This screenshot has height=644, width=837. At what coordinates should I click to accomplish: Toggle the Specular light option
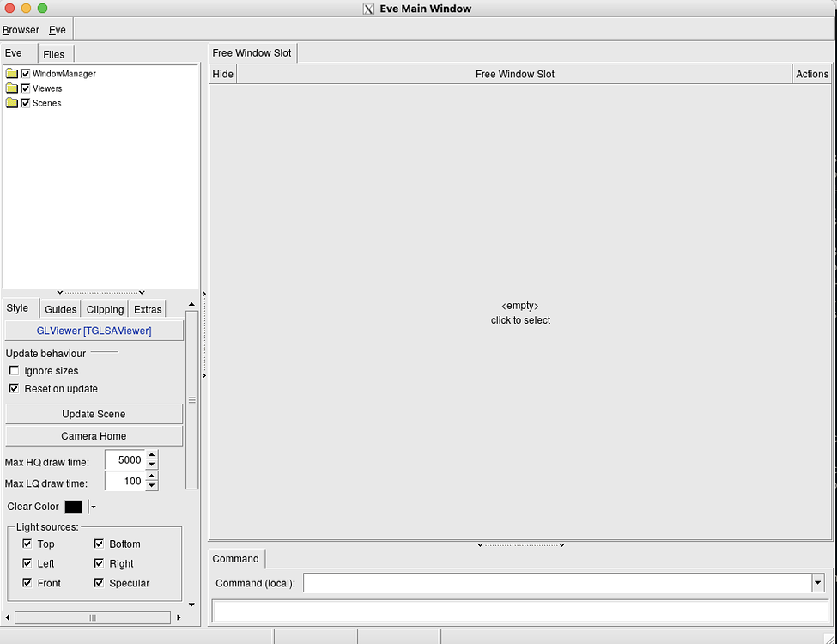(99, 582)
